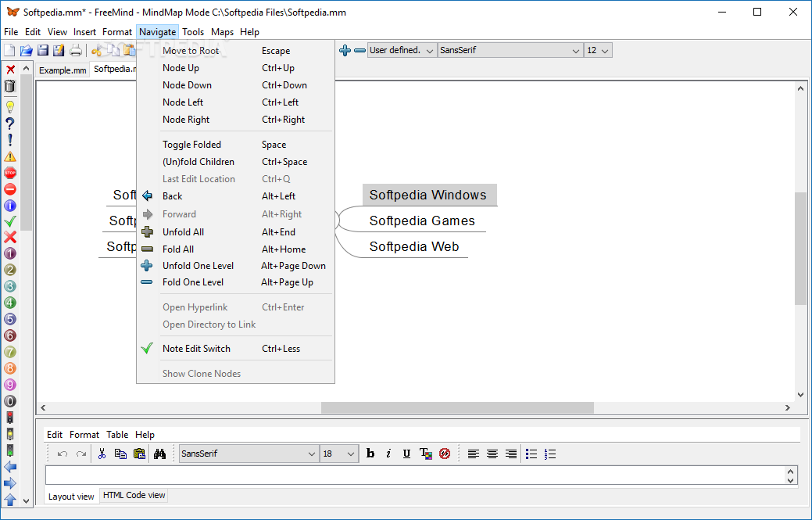Add the yellow warning triangle icon
This screenshot has height=520, width=812.
pos(10,156)
